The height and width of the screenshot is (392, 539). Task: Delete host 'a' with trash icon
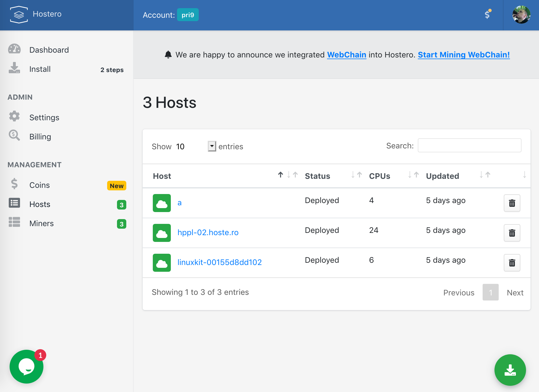pyautogui.click(x=512, y=203)
